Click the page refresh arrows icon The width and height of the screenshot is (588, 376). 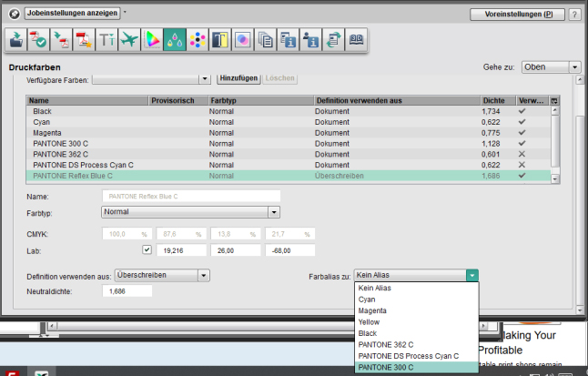(333, 39)
